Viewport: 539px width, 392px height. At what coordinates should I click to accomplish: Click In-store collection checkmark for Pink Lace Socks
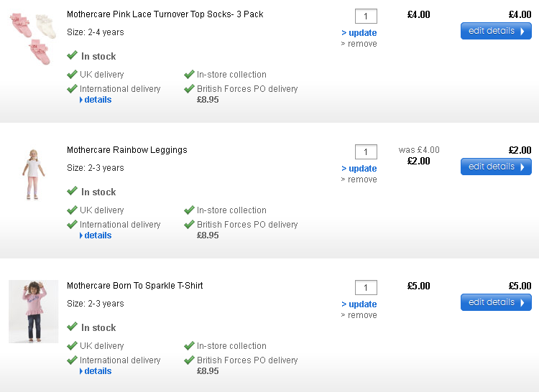point(189,74)
